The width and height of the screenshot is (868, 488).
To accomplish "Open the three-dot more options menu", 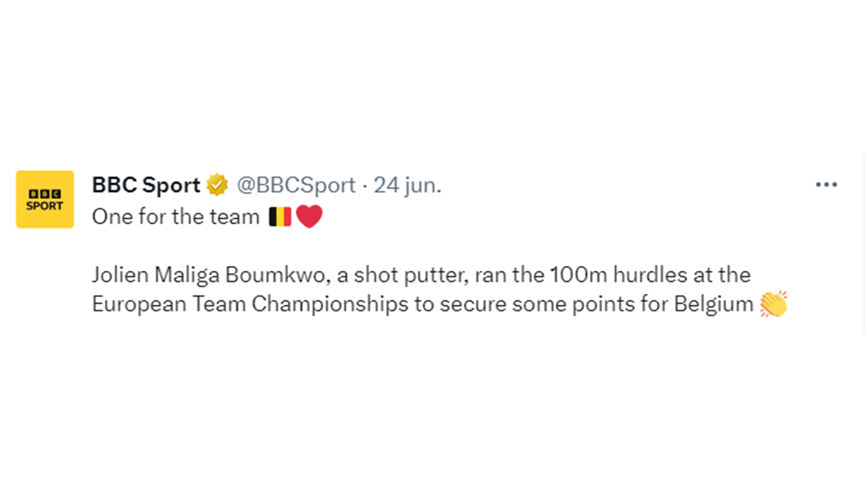I will pos(826,185).
